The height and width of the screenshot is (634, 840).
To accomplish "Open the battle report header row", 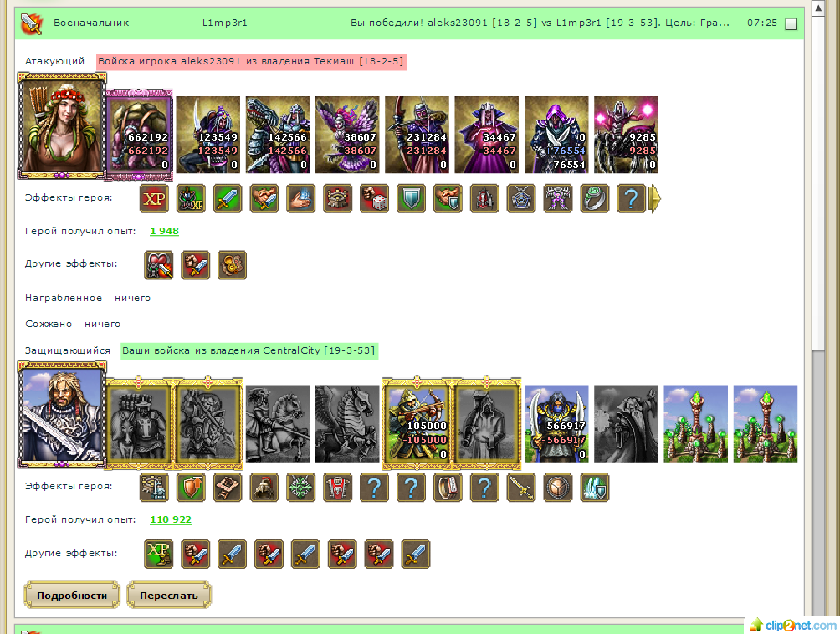I will click(x=409, y=23).
